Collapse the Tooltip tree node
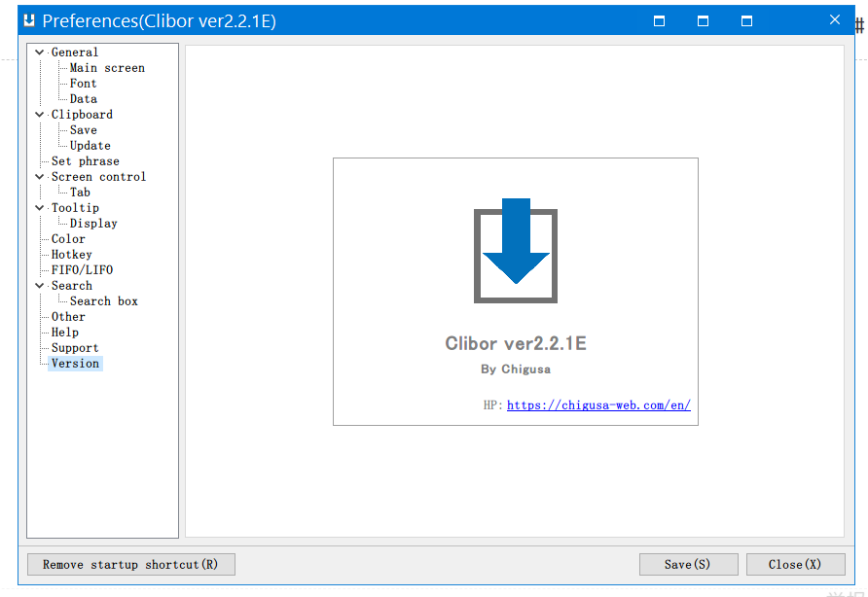This screenshot has height=597, width=868. (x=40, y=208)
